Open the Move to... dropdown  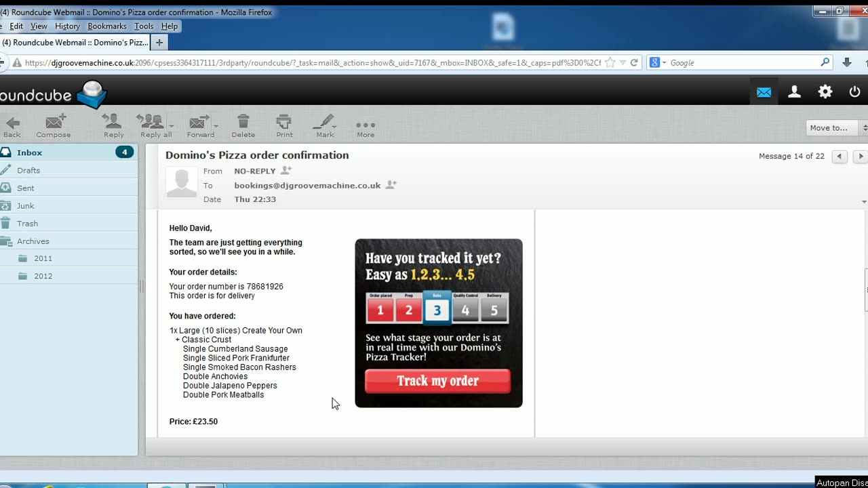[x=837, y=127]
